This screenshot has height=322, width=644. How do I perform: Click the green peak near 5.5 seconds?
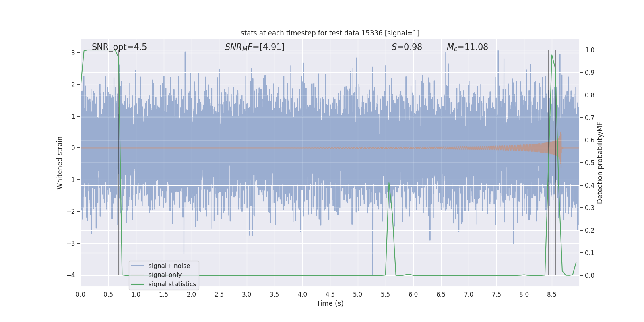(x=389, y=183)
